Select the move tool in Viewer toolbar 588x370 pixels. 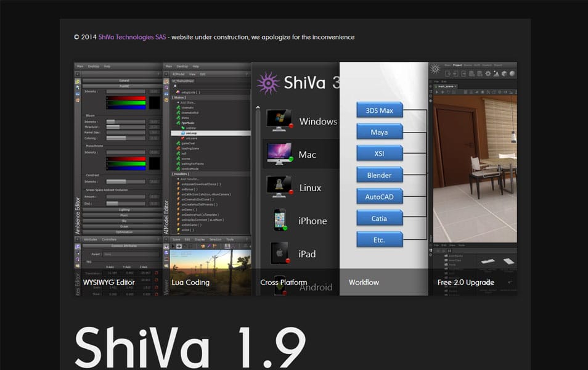click(x=179, y=246)
